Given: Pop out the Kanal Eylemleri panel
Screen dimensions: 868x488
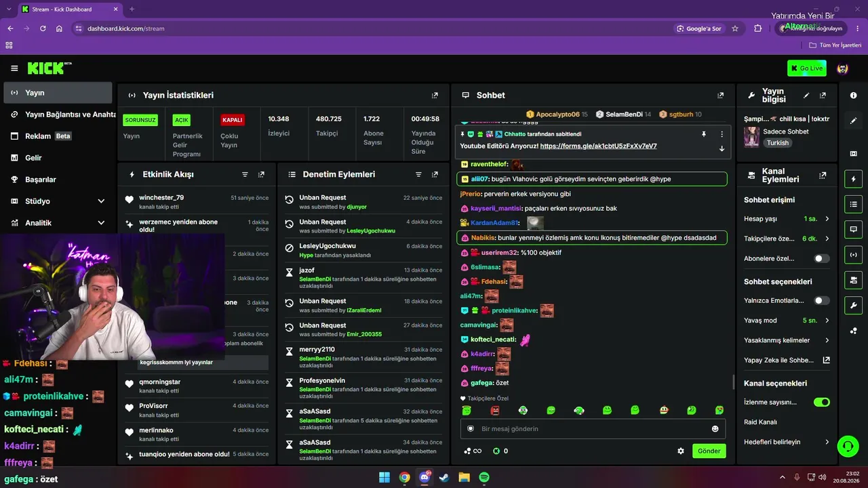Looking at the screenshot, I should (823, 175).
